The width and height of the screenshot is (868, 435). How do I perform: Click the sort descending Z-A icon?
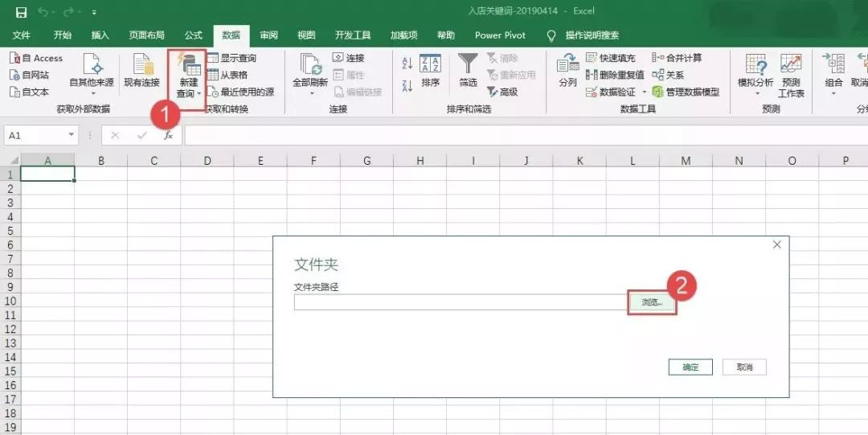(407, 85)
